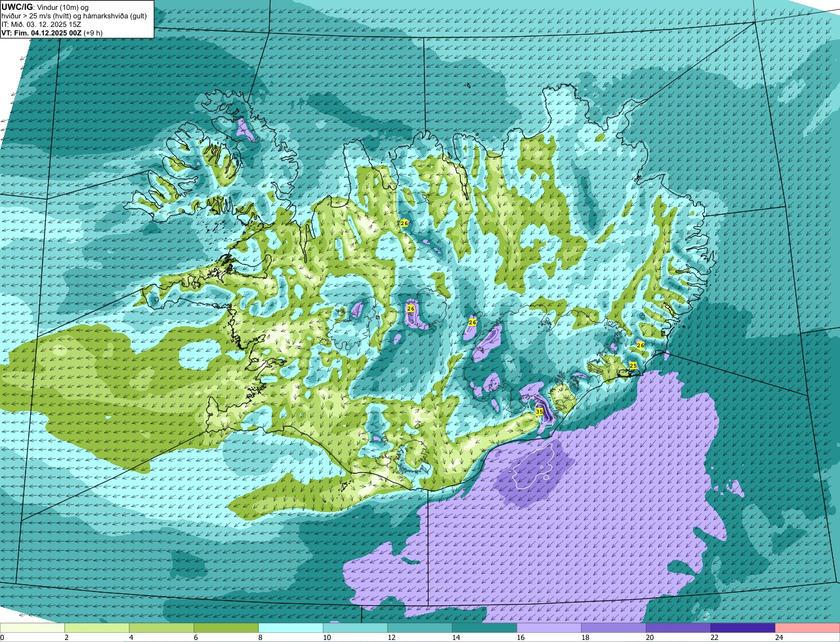Click the 2–4 m/s light yellow-green legend swatch

97,628
